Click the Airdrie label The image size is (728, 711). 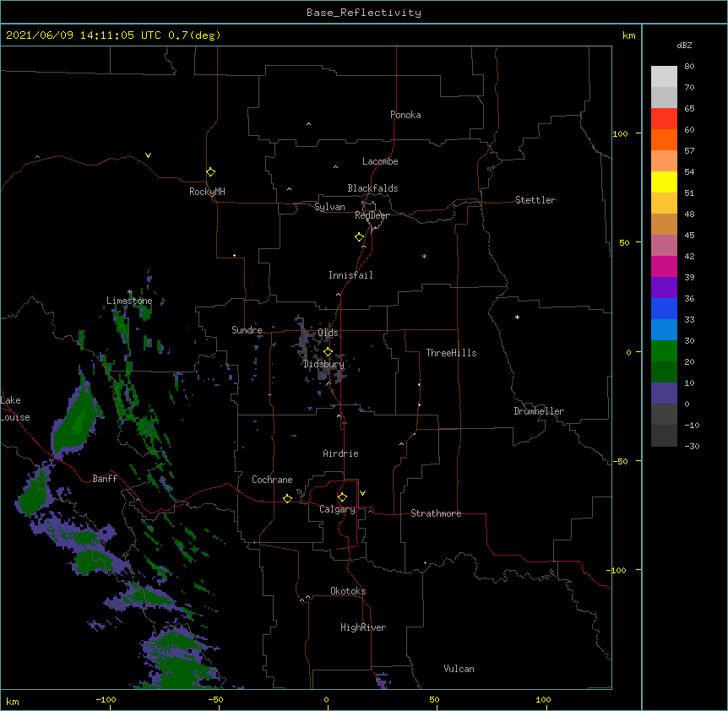340,453
